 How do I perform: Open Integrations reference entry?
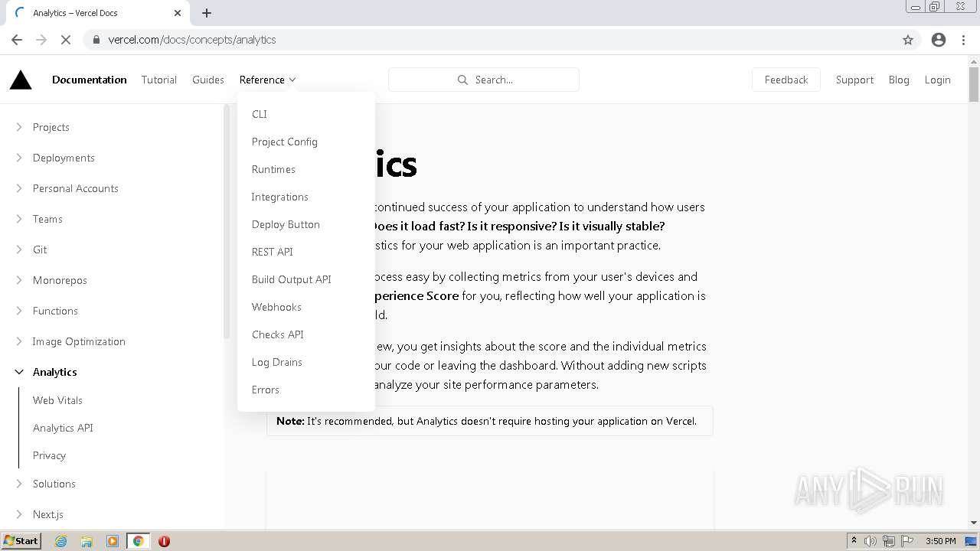point(280,197)
